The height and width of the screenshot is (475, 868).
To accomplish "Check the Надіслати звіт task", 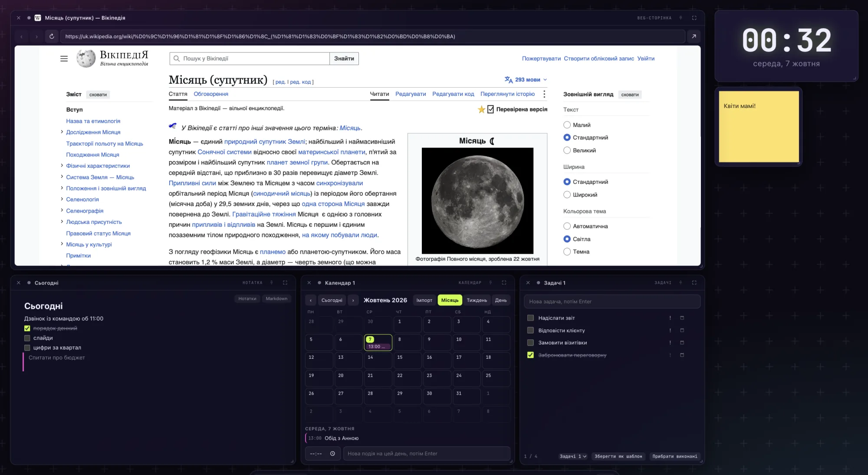I will coord(530,318).
